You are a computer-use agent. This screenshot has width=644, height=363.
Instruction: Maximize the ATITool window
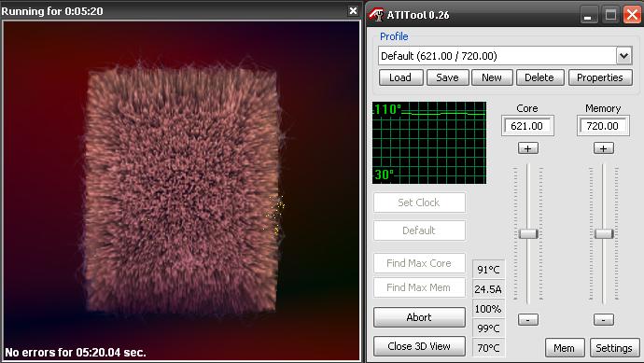point(610,16)
